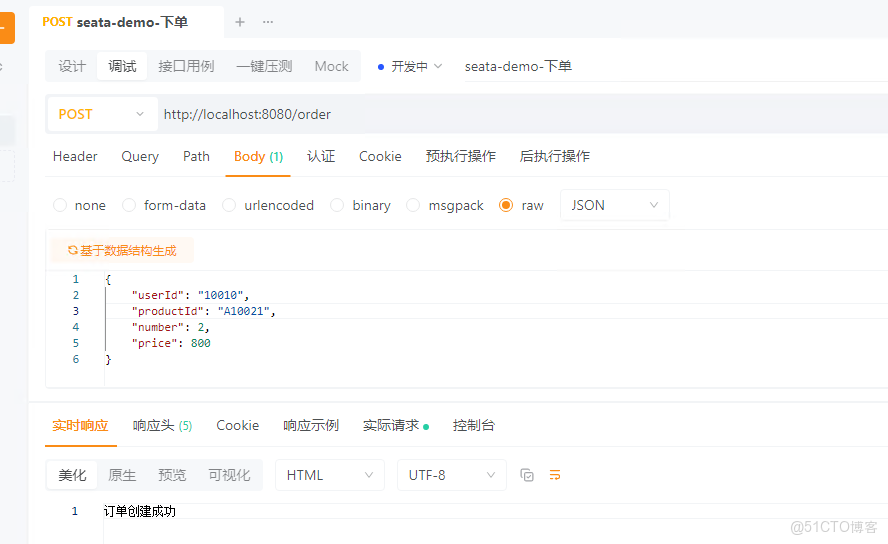Select the binary body type

[x=337, y=205]
